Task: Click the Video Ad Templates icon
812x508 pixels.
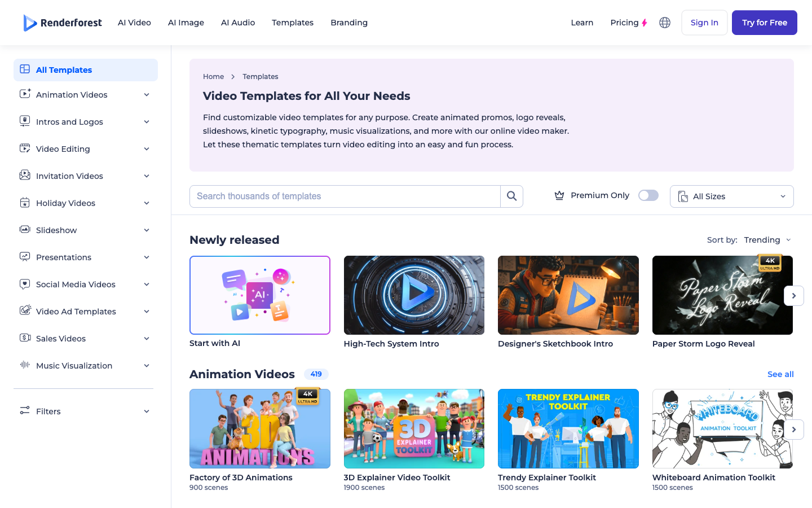Action: (25, 311)
